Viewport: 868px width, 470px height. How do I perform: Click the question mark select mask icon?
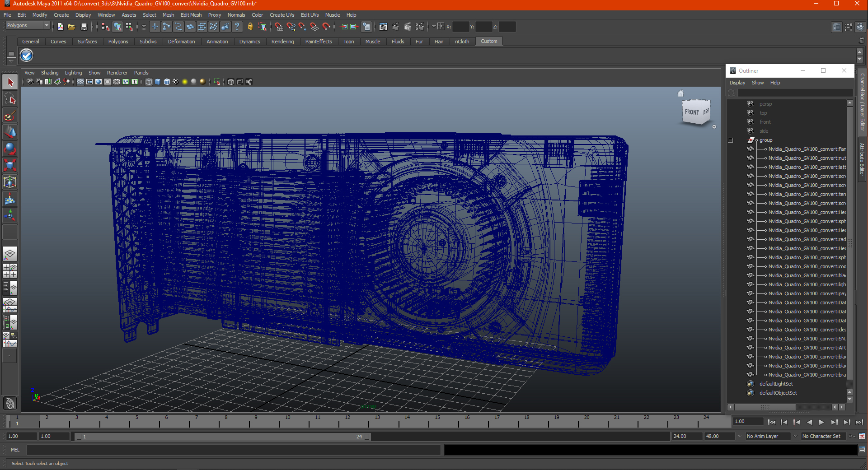pos(237,27)
